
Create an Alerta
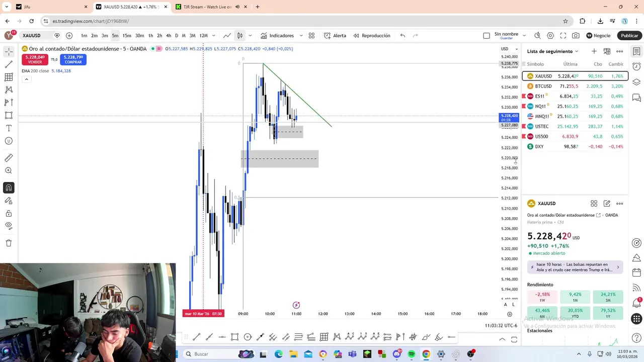(x=335, y=36)
